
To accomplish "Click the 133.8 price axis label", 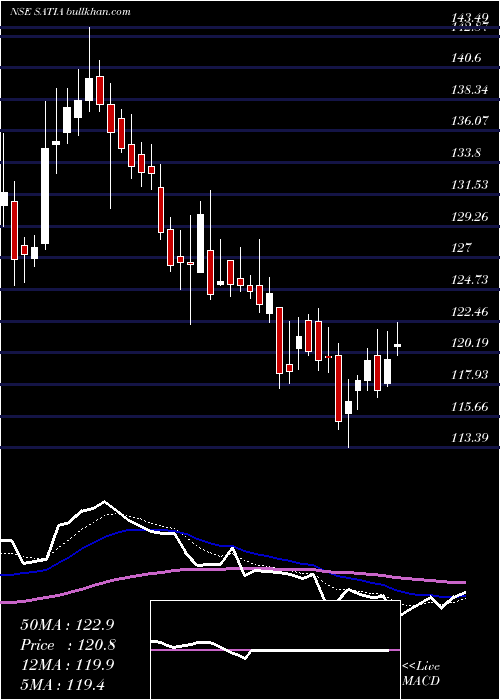I will (x=469, y=153).
